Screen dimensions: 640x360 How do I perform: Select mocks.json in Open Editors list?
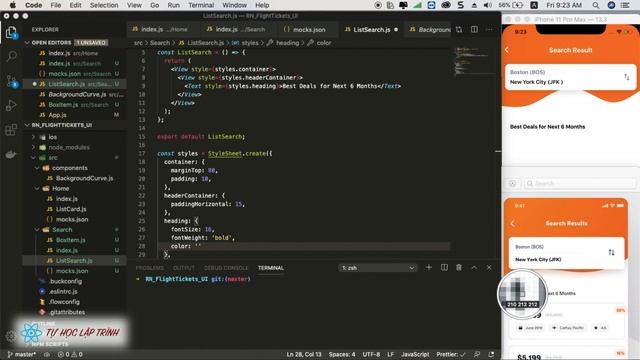pyautogui.click(x=64, y=74)
